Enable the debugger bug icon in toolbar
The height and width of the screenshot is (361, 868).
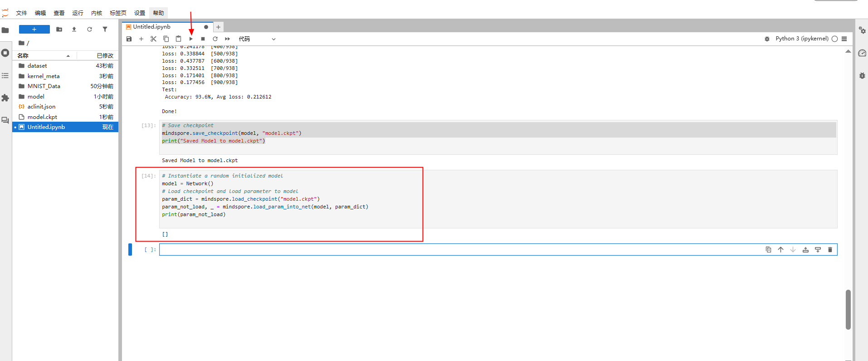click(x=767, y=39)
